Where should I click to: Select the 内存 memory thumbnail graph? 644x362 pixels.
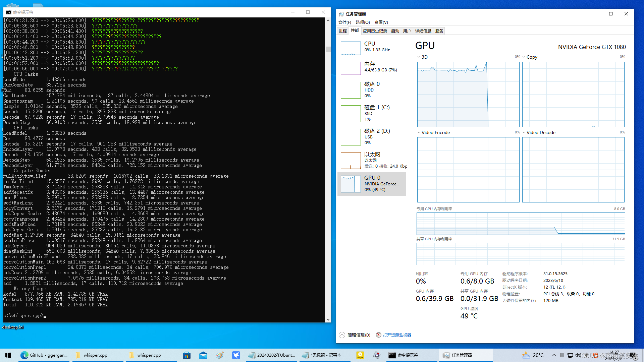[x=351, y=68]
